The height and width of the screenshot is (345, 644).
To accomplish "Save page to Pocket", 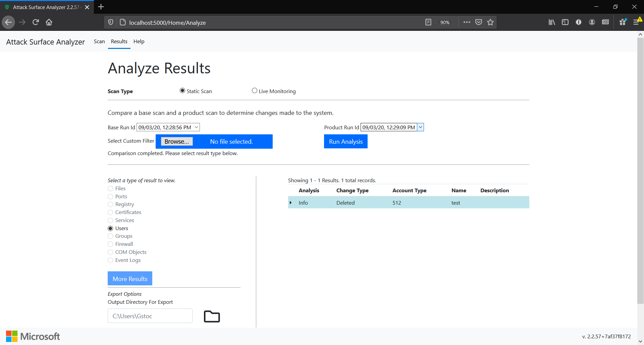I will tap(479, 22).
